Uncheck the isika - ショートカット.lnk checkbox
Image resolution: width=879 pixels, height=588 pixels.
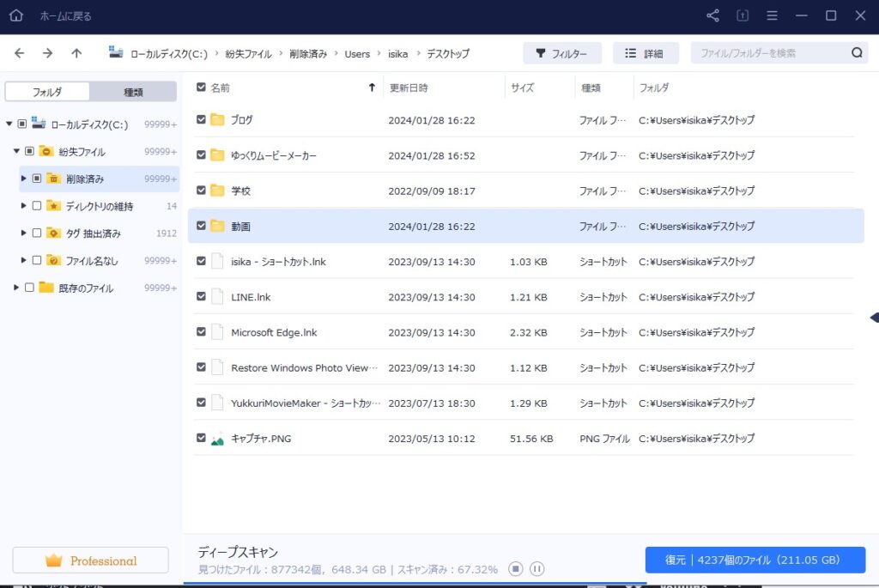pos(201,261)
